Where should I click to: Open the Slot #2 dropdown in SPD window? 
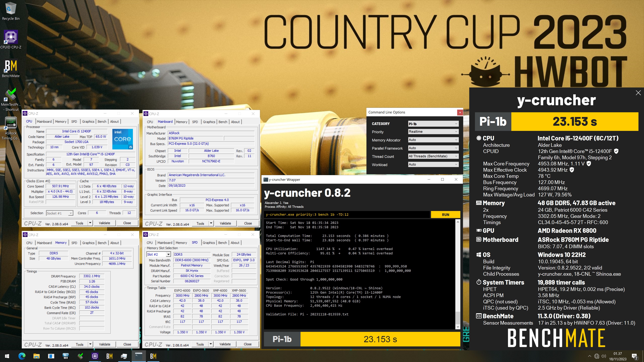tap(158, 254)
